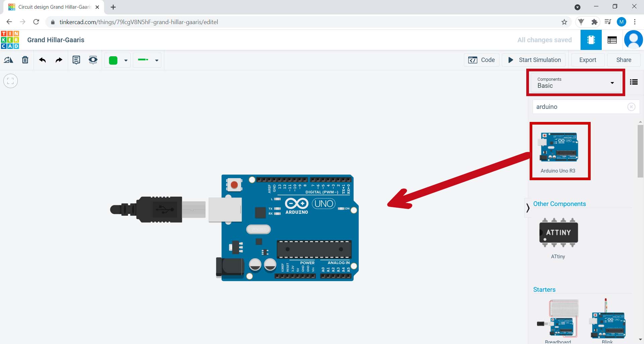This screenshot has height=344, width=644.
Task: Open the Code editor
Action: [x=482, y=60]
